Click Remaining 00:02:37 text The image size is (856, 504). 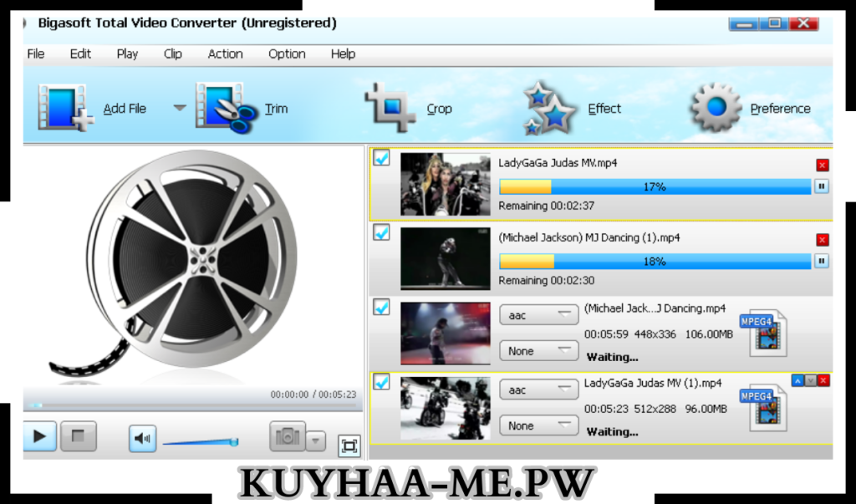tap(547, 206)
